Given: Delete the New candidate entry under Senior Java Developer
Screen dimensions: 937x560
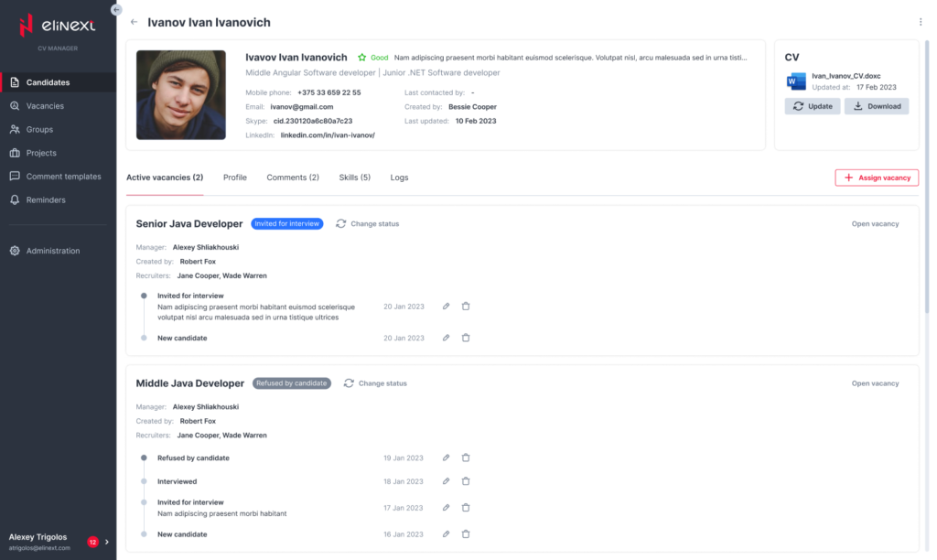Looking at the screenshot, I should tap(466, 338).
